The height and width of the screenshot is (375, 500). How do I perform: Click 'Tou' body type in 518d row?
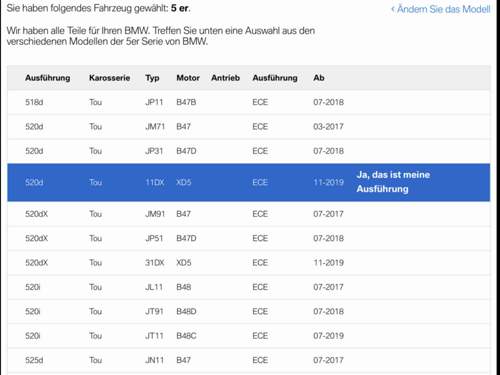(95, 102)
